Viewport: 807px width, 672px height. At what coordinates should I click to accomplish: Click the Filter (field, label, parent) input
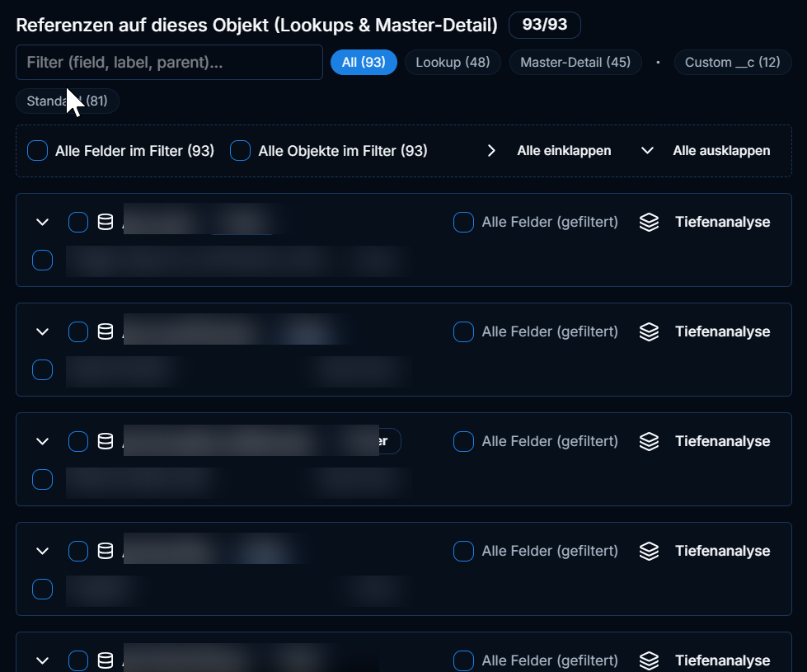(x=169, y=63)
